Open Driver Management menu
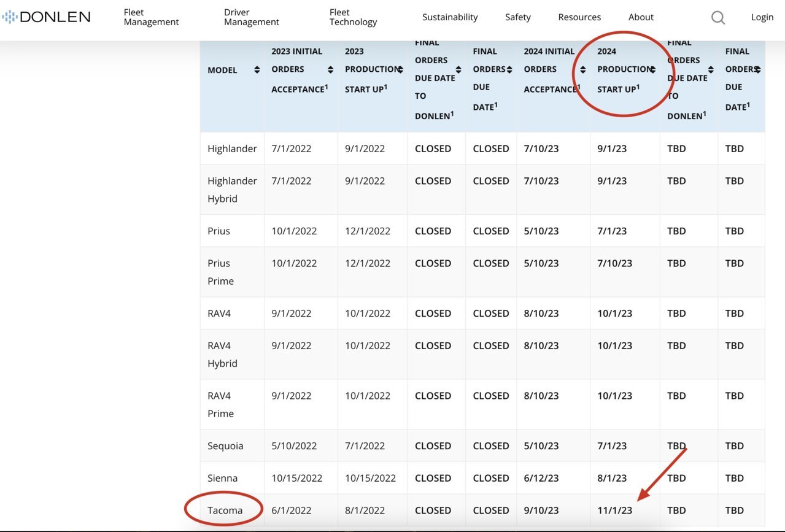Viewport: 785px width, 532px height. point(251,17)
